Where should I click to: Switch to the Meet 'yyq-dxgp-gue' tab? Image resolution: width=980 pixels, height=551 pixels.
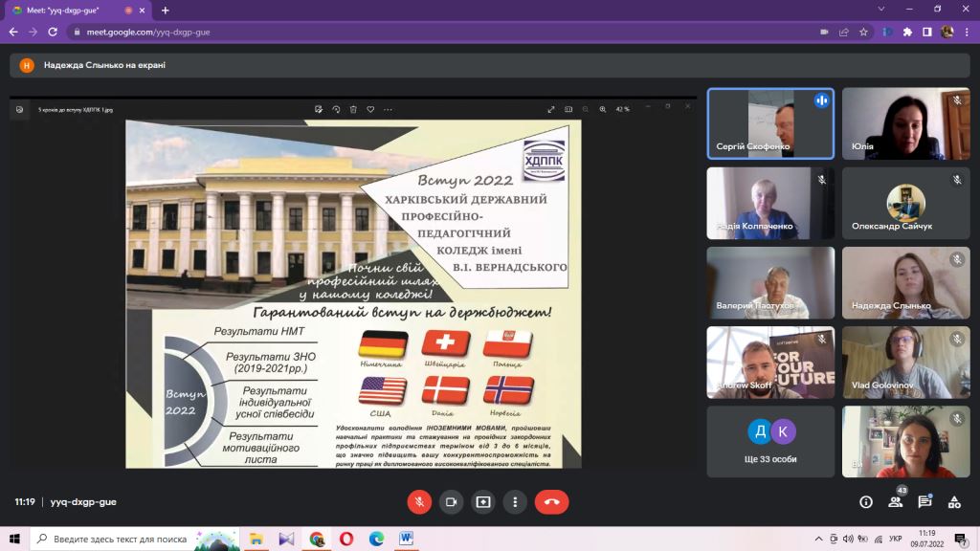(77, 10)
